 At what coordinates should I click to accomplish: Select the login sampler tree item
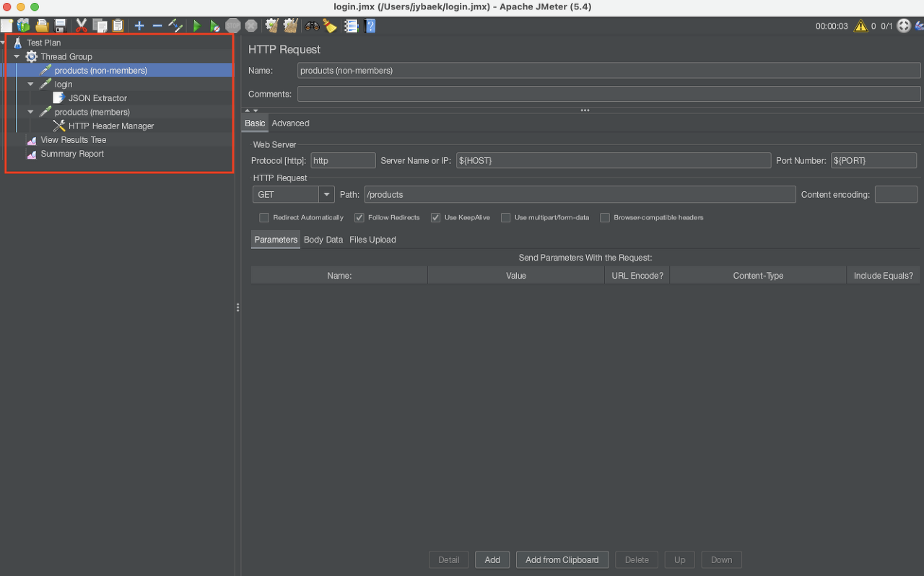(64, 84)
